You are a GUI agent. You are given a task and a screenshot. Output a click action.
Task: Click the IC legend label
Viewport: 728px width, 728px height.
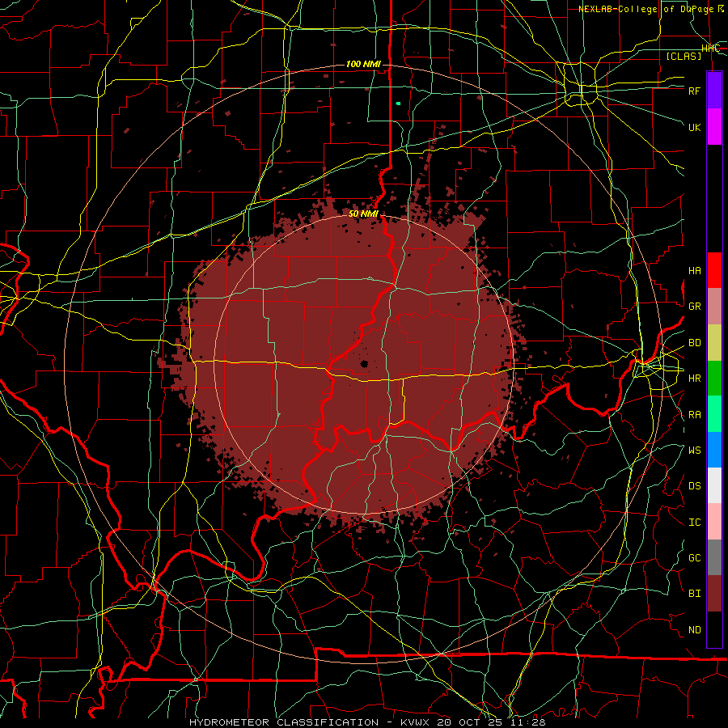695,523
